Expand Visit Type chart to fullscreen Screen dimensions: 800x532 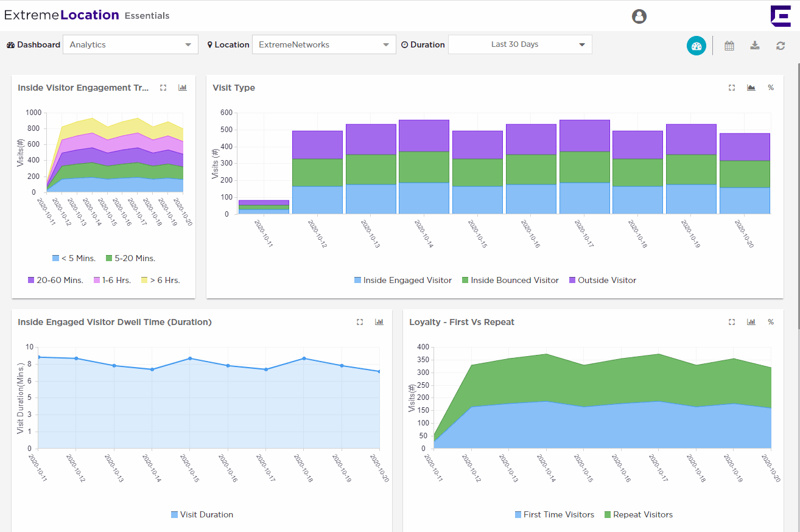coord(732,88)
